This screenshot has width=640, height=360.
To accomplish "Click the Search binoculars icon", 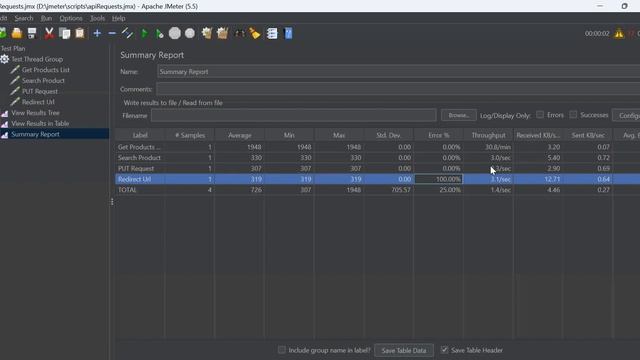I will 240,33.
